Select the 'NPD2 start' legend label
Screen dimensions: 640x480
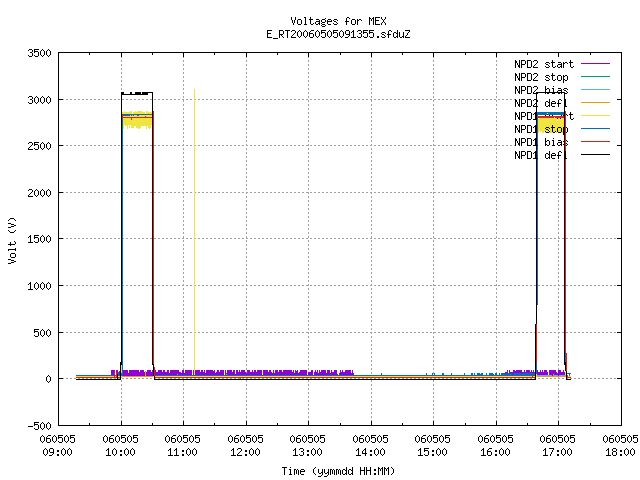tap(544, 64)
